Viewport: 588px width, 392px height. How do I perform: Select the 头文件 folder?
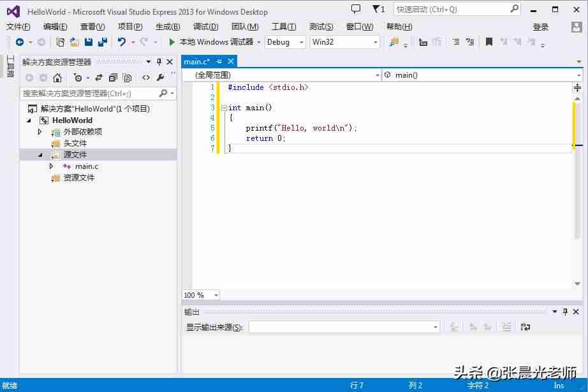(75, 143)
